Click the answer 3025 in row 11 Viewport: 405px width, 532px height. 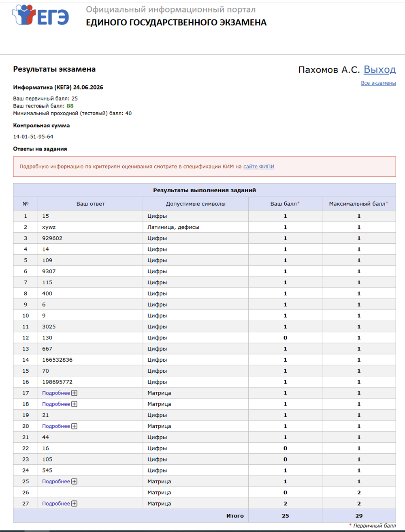pos(49,327)
